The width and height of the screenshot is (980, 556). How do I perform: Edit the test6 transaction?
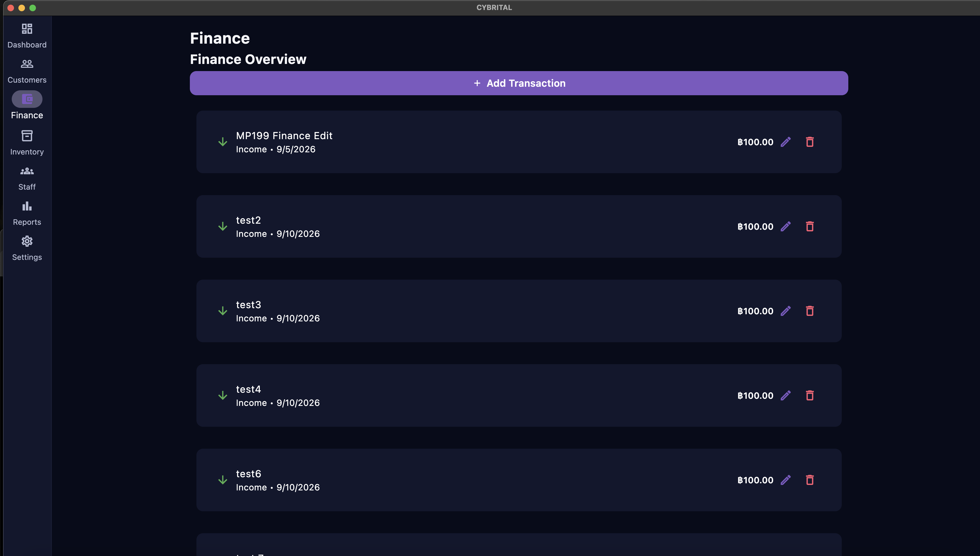[x=786, y=480]
